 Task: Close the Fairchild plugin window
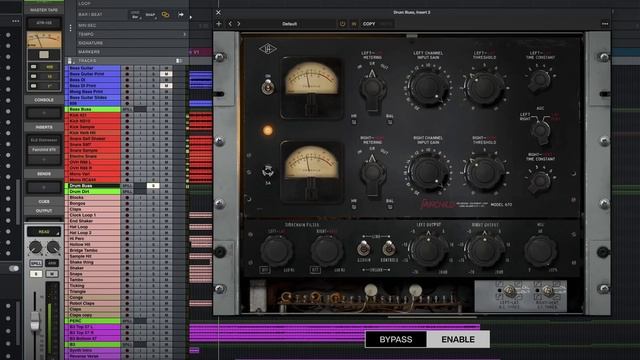(218, 13)
